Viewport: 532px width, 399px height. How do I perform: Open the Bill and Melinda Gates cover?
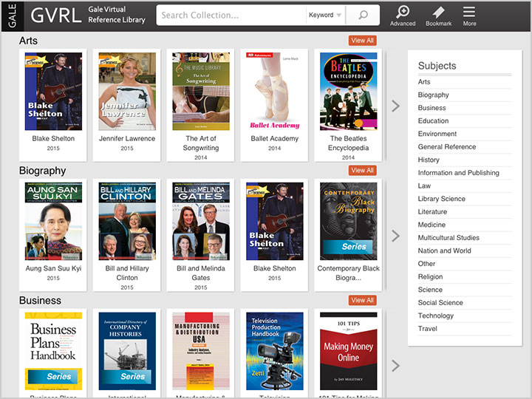pyautogui.click(x=201, y=221)
